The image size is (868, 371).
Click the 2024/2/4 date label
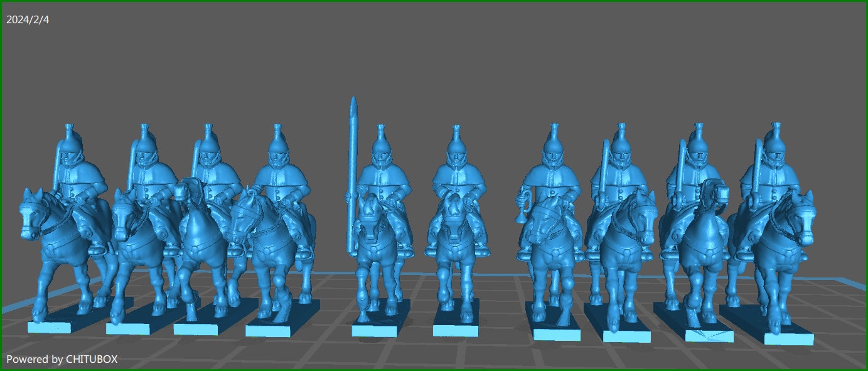coord(26,19)
